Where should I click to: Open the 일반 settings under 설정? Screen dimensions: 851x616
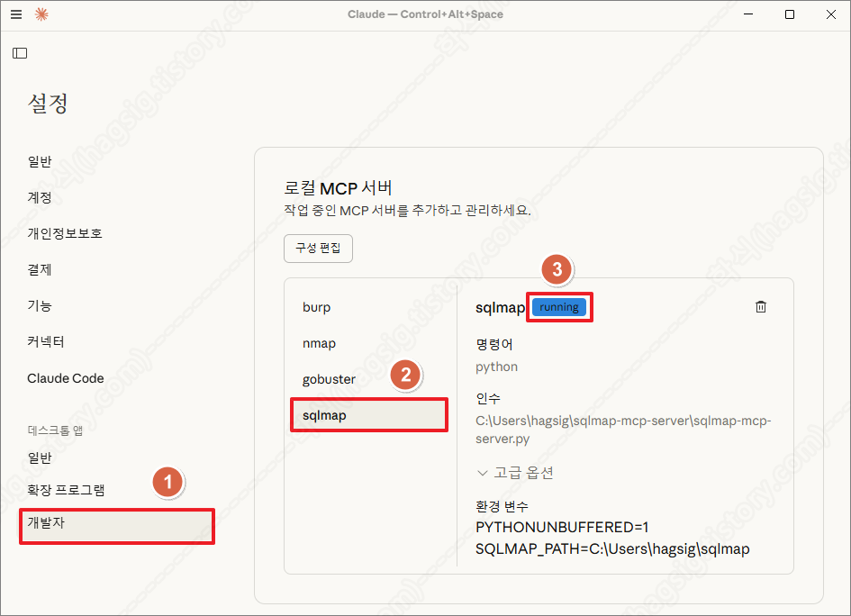point(40,162)
